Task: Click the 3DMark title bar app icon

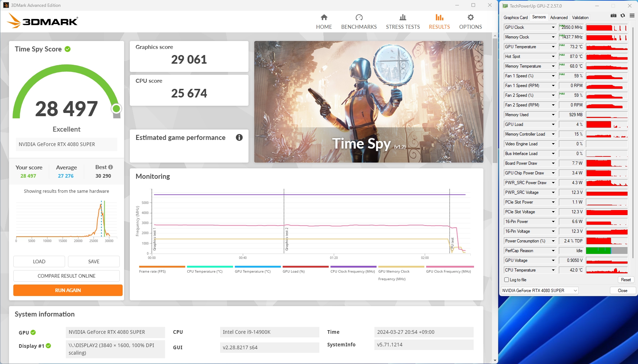Action: (6, 5)
